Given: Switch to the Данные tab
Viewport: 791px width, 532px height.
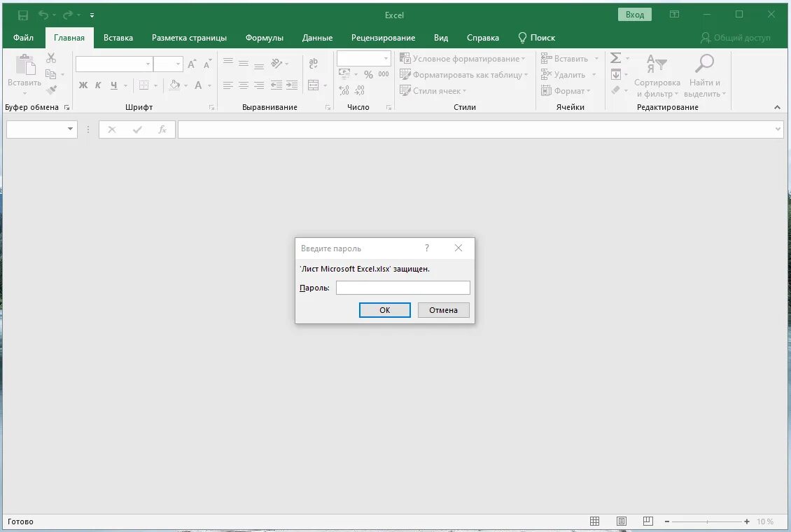Looking at the screenshot, I should tap(317, 38).
